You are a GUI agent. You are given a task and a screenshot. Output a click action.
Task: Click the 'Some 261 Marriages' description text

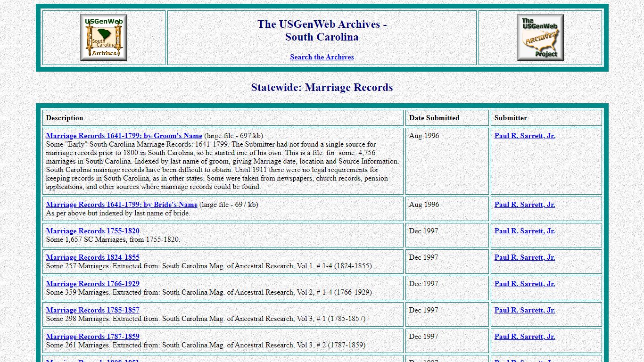point(206,345)
